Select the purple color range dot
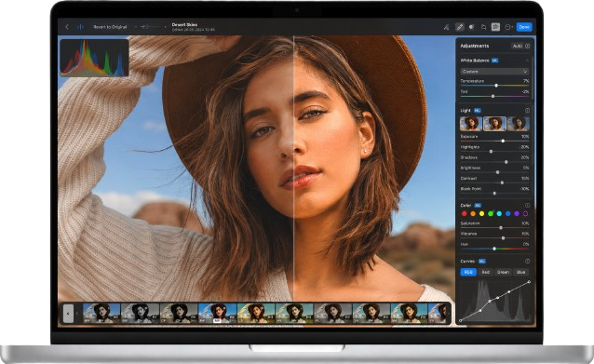This screenshot has width=594, height=364. 517,213
